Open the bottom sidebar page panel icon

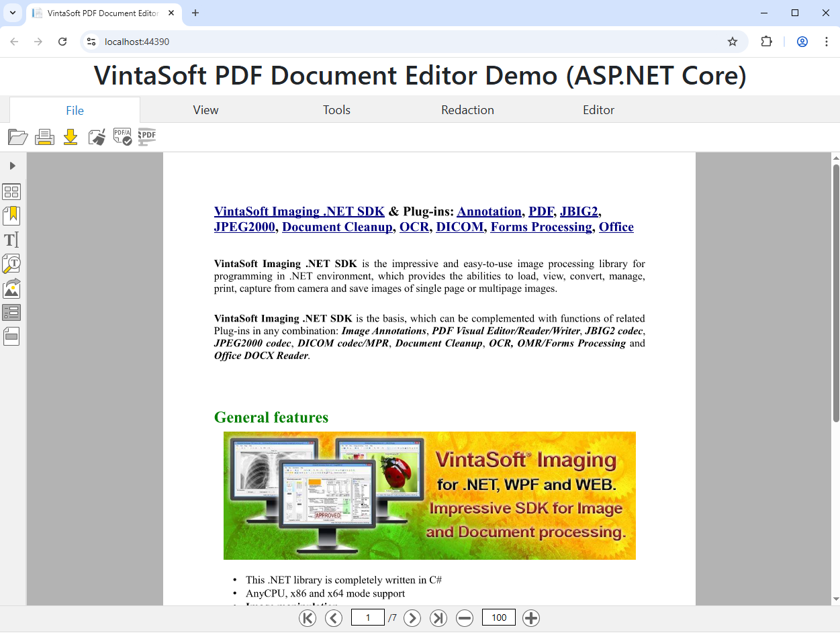11,336
